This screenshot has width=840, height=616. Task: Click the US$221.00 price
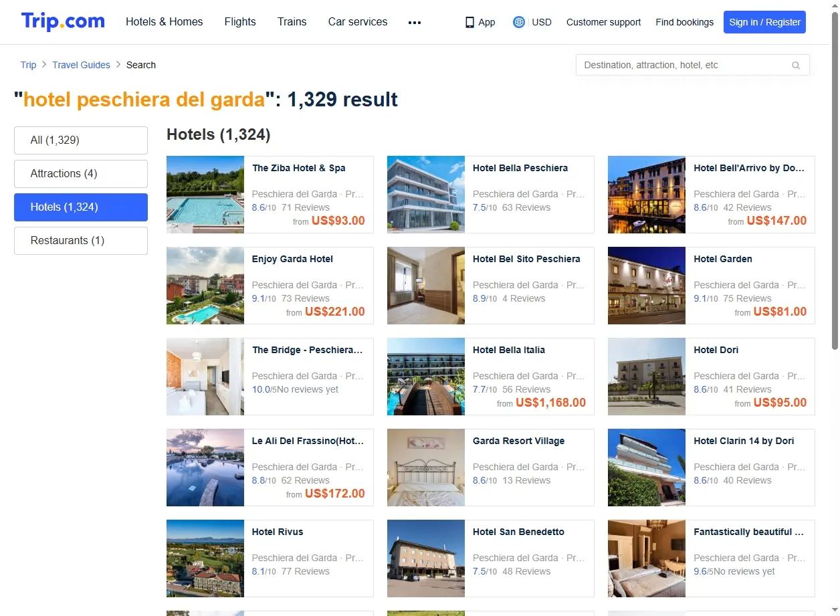(335, 312)
